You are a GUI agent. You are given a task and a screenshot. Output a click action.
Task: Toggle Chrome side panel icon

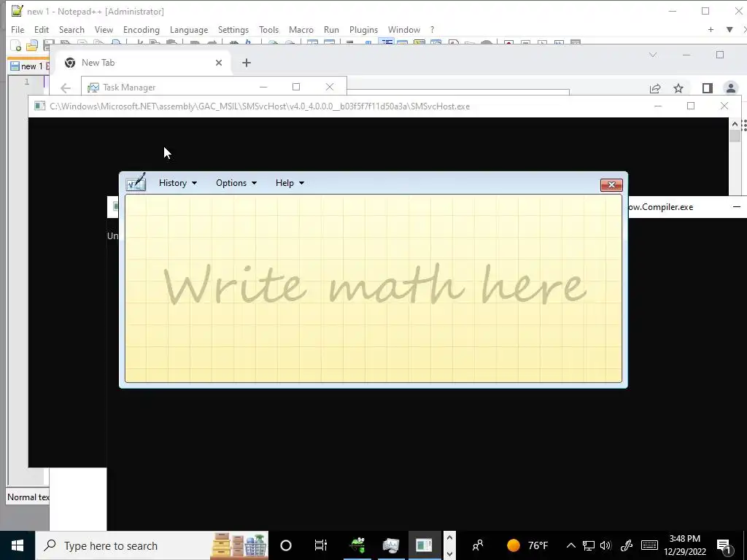point(708,88)
